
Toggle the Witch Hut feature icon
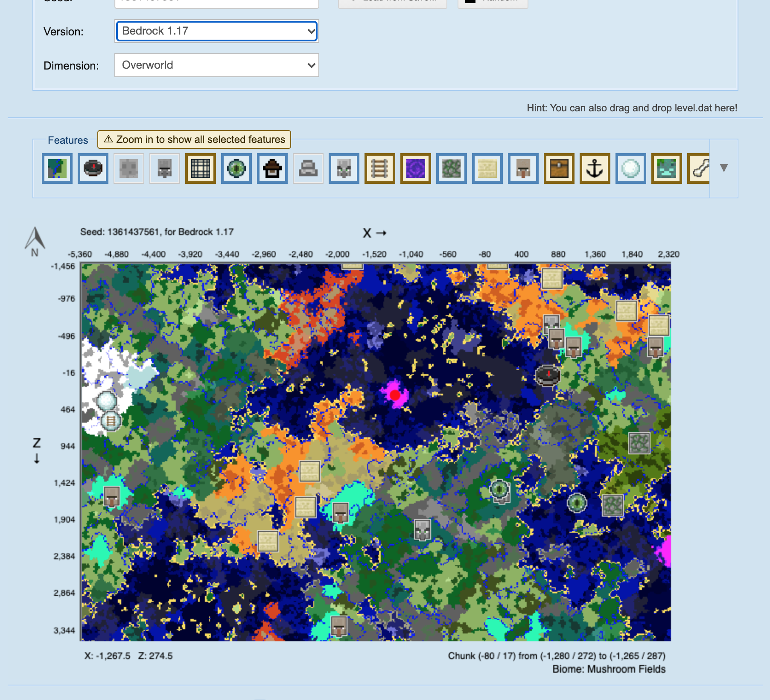[272, 168]
